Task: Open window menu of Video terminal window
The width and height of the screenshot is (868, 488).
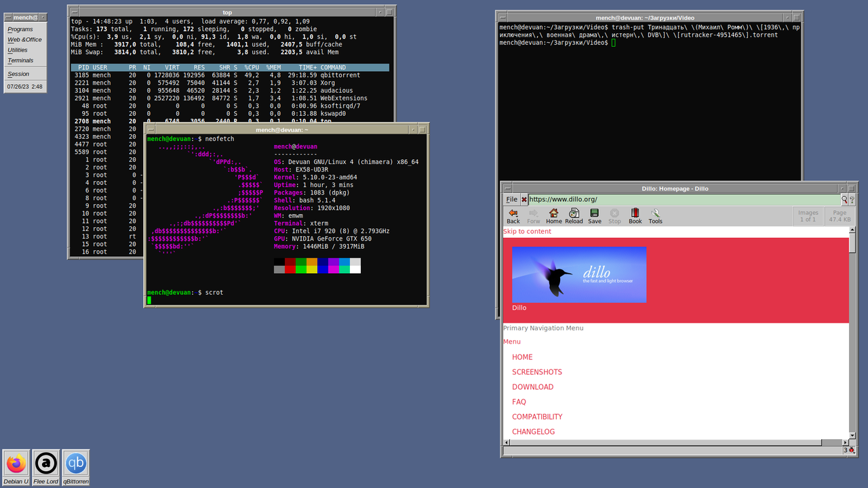Action: pos(502,18)
